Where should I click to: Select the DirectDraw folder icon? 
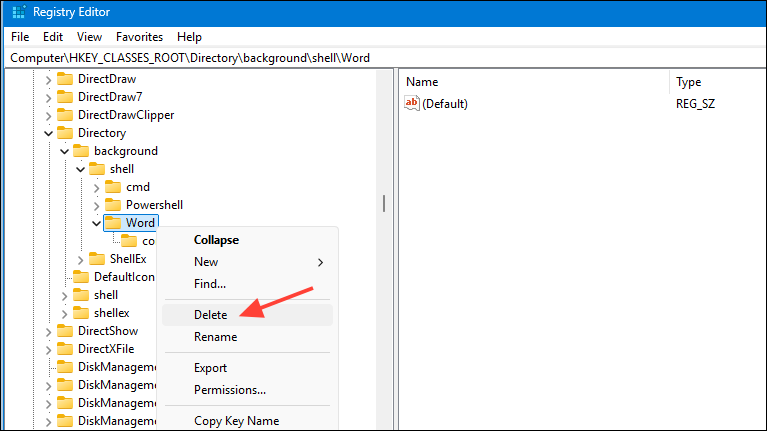pyautogui.click(x=65, y=79)
